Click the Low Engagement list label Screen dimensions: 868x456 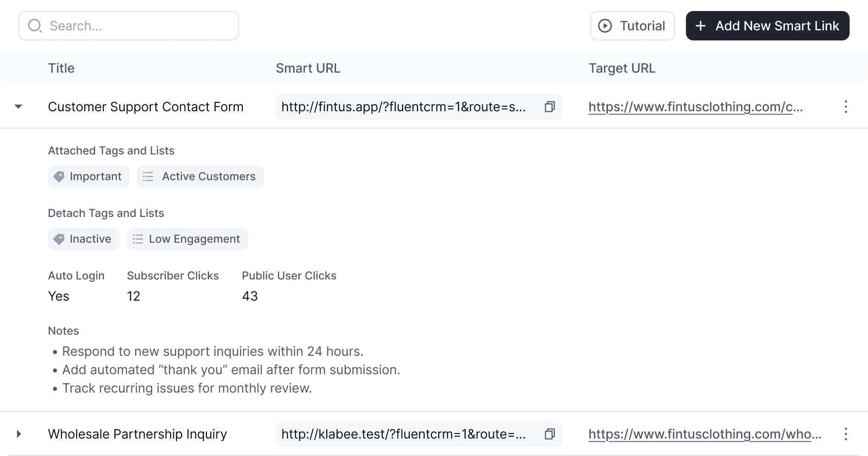tap(194, 239)
